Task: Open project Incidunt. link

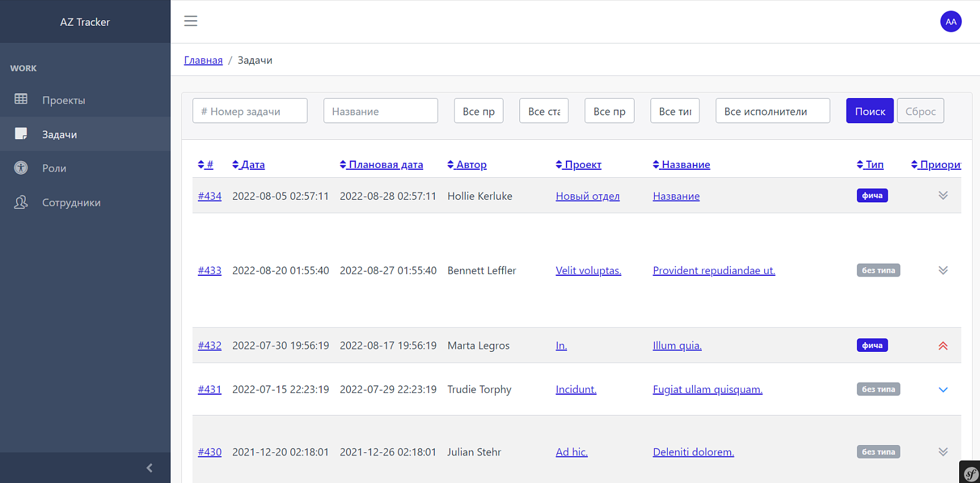Action: tap(576, 389)
